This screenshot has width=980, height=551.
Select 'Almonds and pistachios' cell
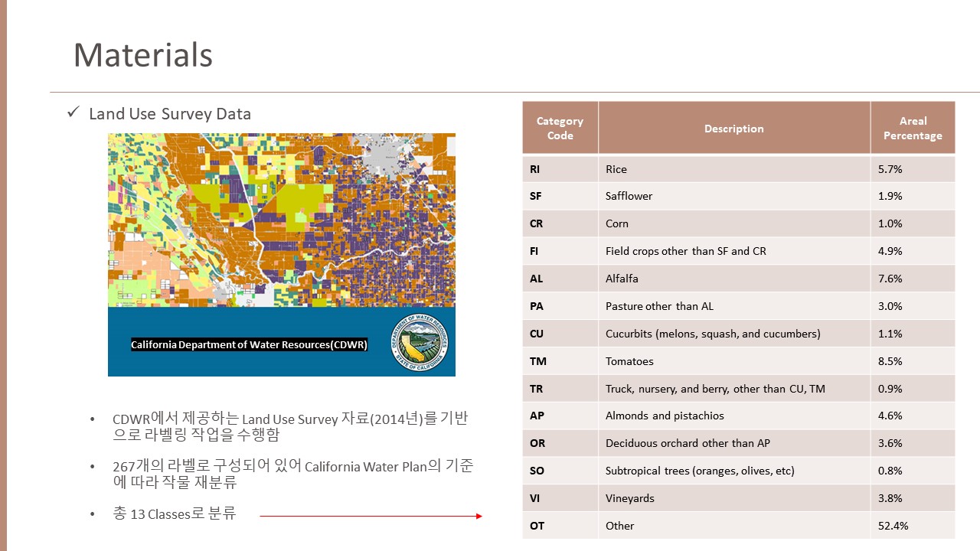click(x=734, y=416)
